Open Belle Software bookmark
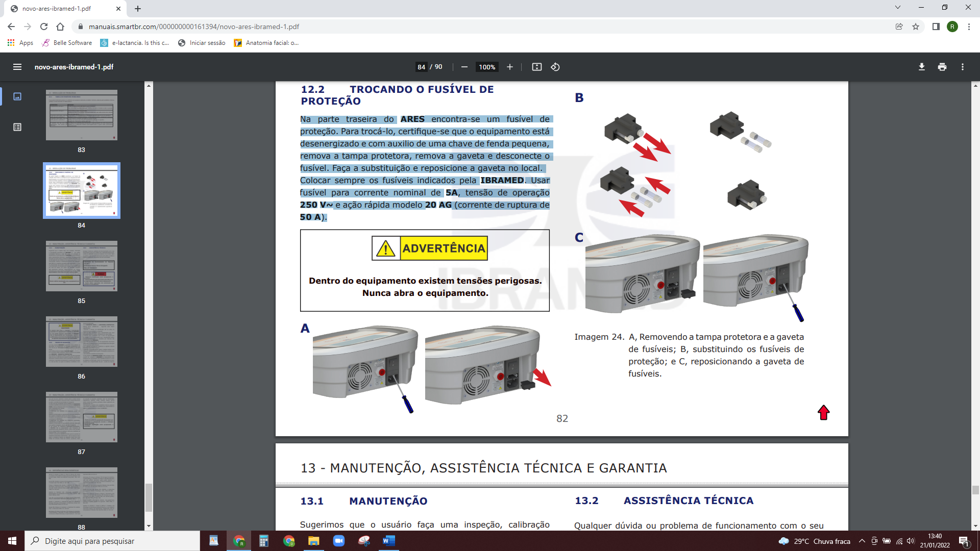This screenshot has height=551, width=980. [x=67, y=43]
